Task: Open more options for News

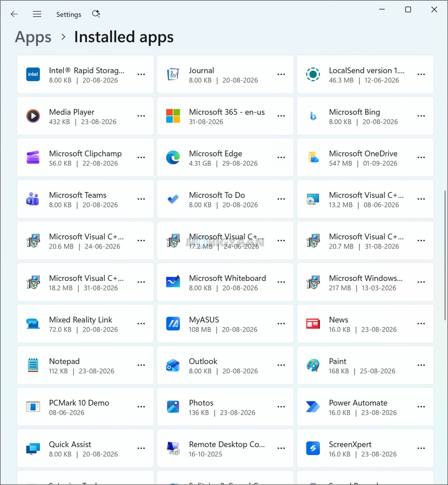Action: [x=421, y=324]
